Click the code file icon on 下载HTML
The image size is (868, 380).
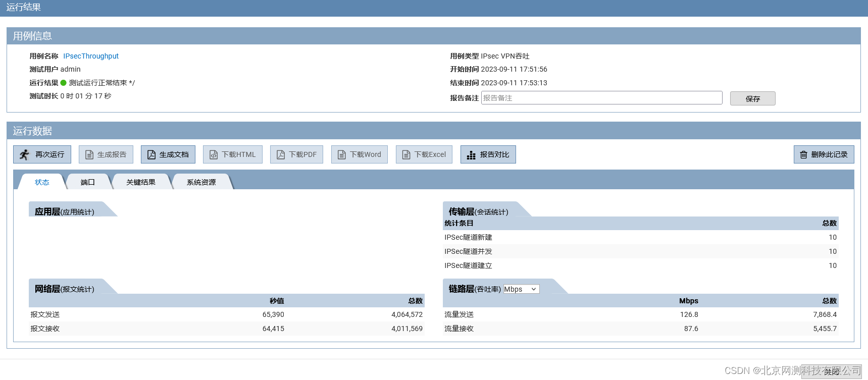[214, 154]
